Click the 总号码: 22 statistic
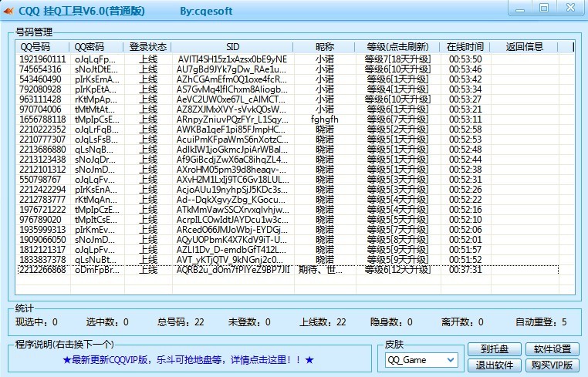Image resolution: width=588 pixels, height=377 pixels. (181, 322)
